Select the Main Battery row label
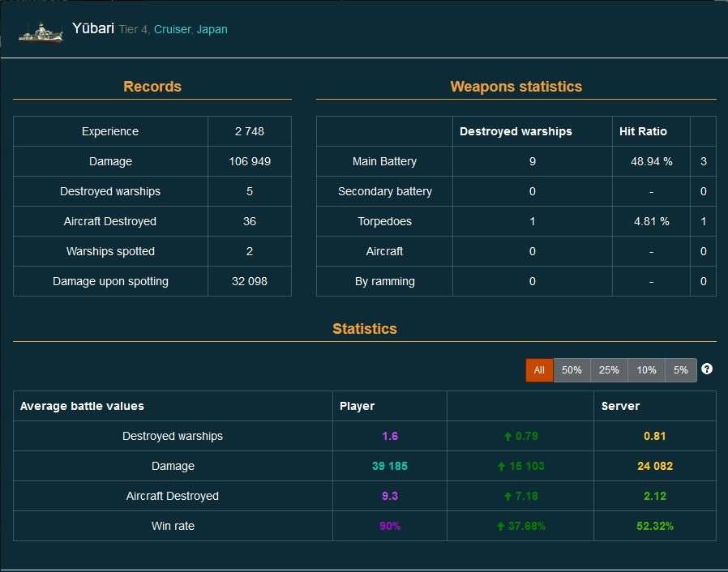The image size is (728, 572). pos(384,161)
